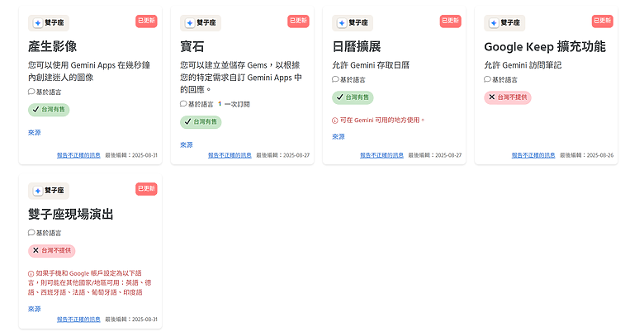This screenshot has width=644, height=336.
Task: Open the 來源 link on the 日曆擴展 card
Action: [x=339, y=137]
